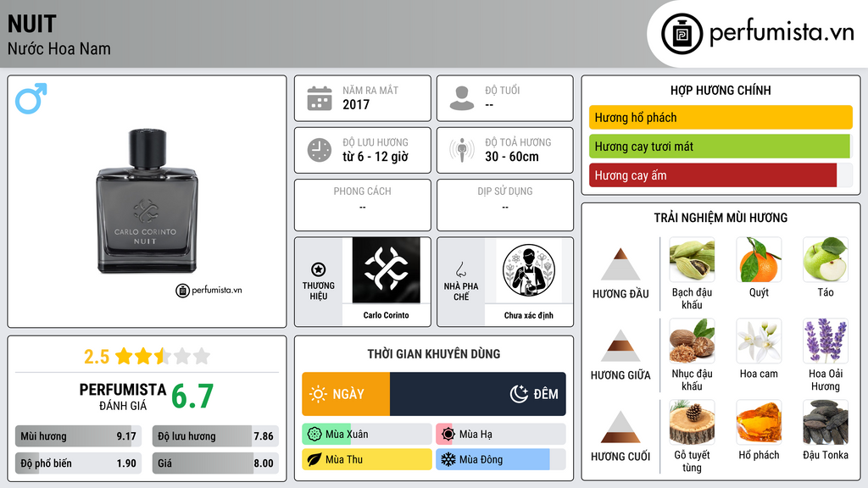Click the Dịp sử dụng occasion box
Screen dimensions: 868x488
tap(505, 205)
